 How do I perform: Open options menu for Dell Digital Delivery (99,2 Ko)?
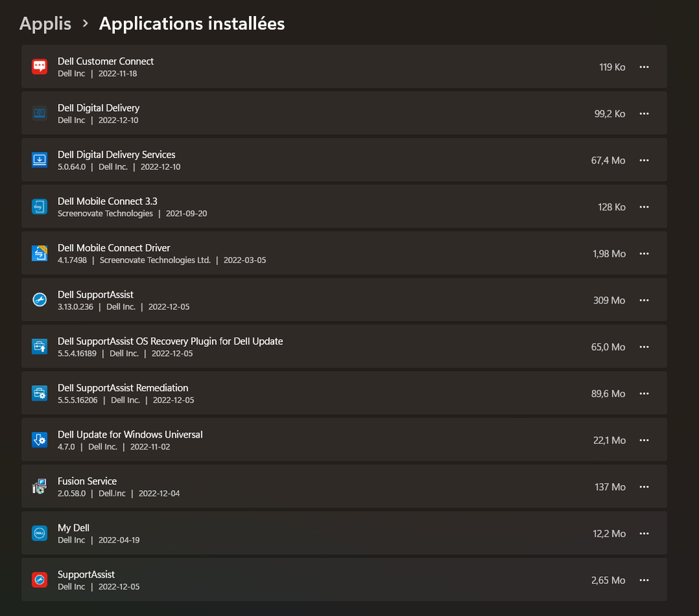644,113
